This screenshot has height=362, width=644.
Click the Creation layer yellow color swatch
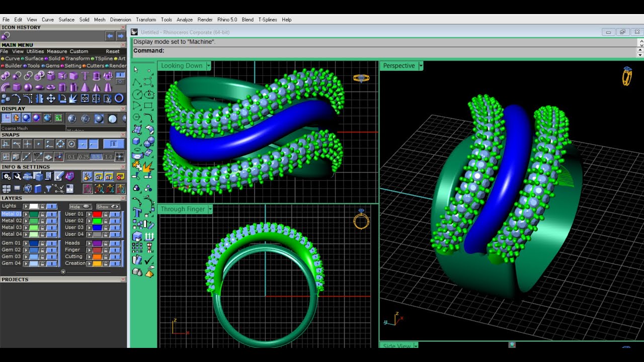(97, 263)
